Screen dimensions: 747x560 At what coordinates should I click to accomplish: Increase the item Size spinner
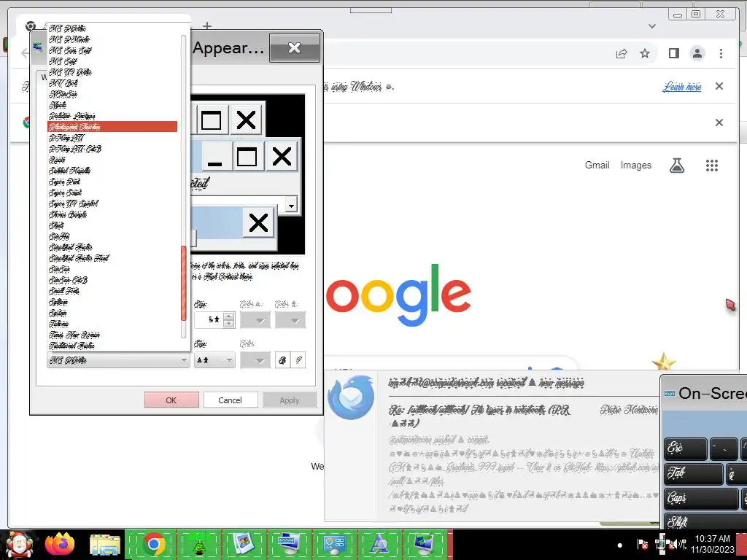click(228, 316)
